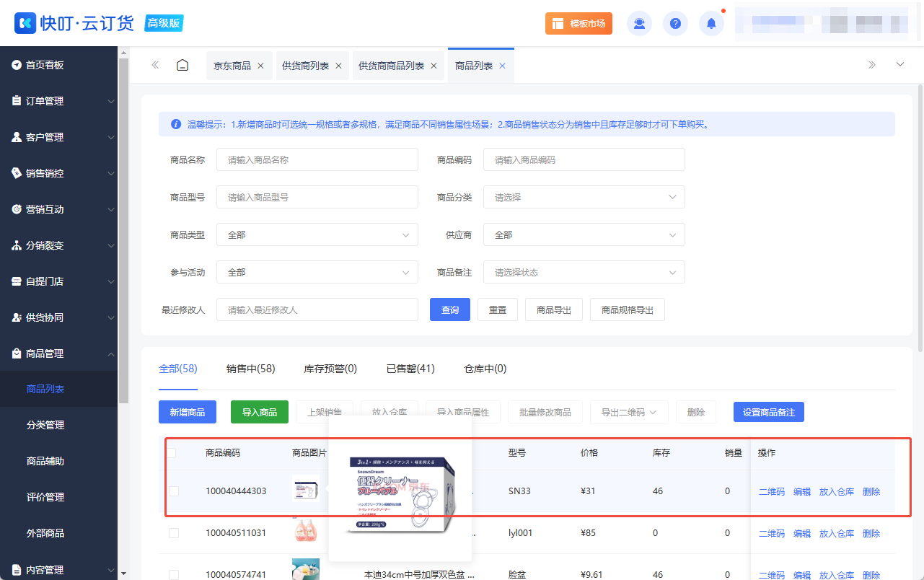
Task: Expand 客户管理 sidebar menu
Action: tap(58, 137)
